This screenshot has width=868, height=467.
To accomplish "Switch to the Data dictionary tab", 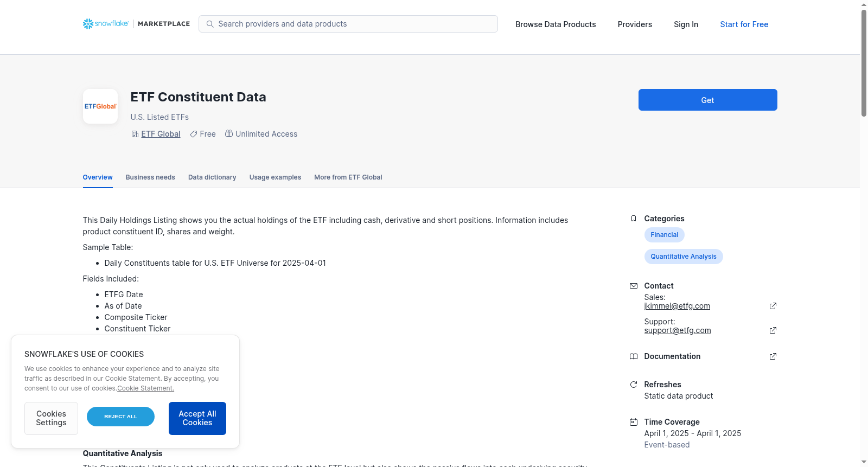I will point(212,177).
